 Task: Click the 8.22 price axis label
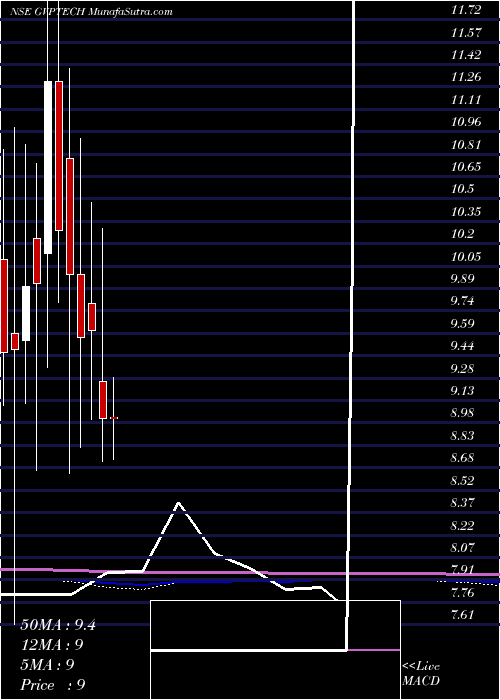(x=462, y=525)
